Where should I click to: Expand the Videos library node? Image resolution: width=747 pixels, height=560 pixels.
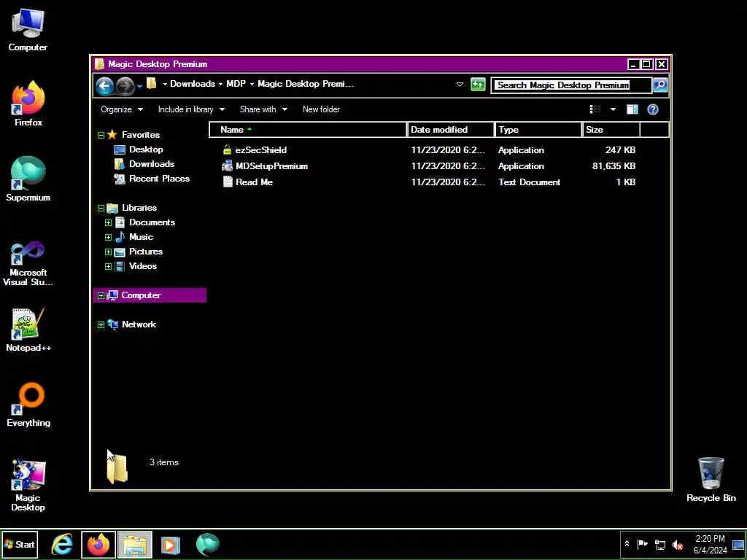pyautogui.click(x=108, y=267)
